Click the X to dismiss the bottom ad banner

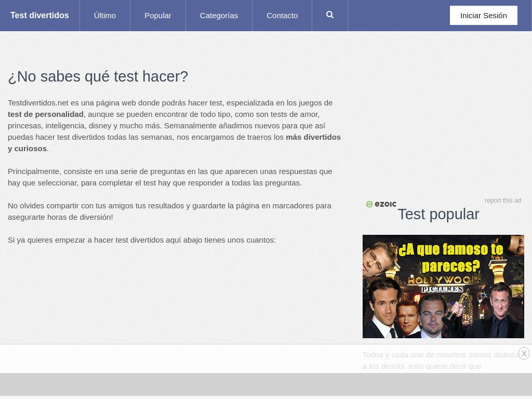(x=524, y=353)
